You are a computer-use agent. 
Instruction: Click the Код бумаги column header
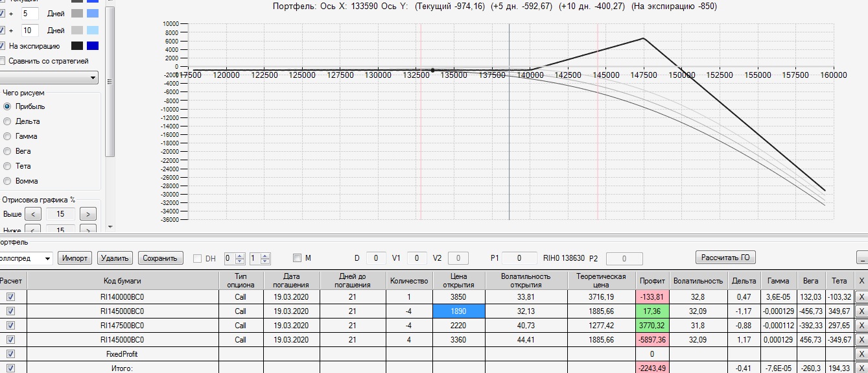coord(123,280)
